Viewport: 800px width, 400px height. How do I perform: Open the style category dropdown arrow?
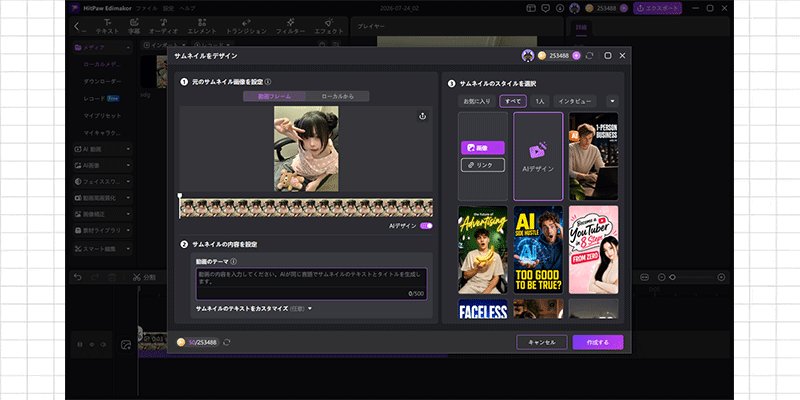tap(612, 101)
